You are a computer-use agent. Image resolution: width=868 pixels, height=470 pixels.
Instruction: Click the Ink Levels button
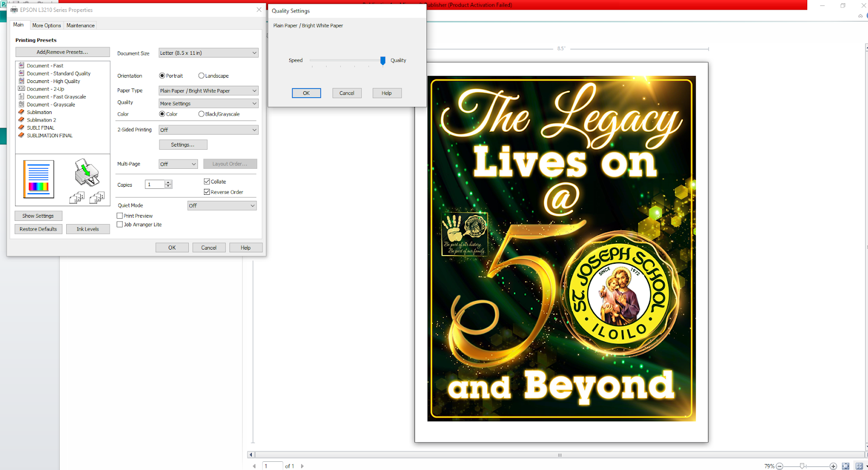coord(88,229)
